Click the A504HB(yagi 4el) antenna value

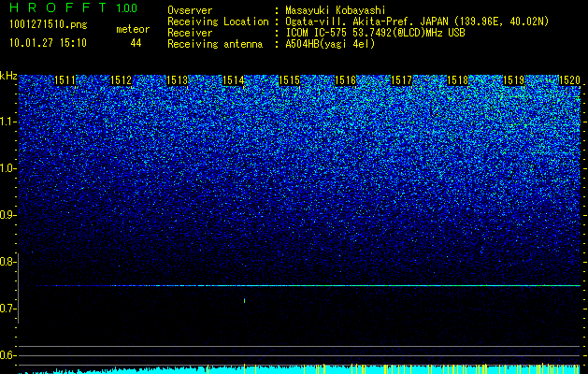(x=330, y=44)
